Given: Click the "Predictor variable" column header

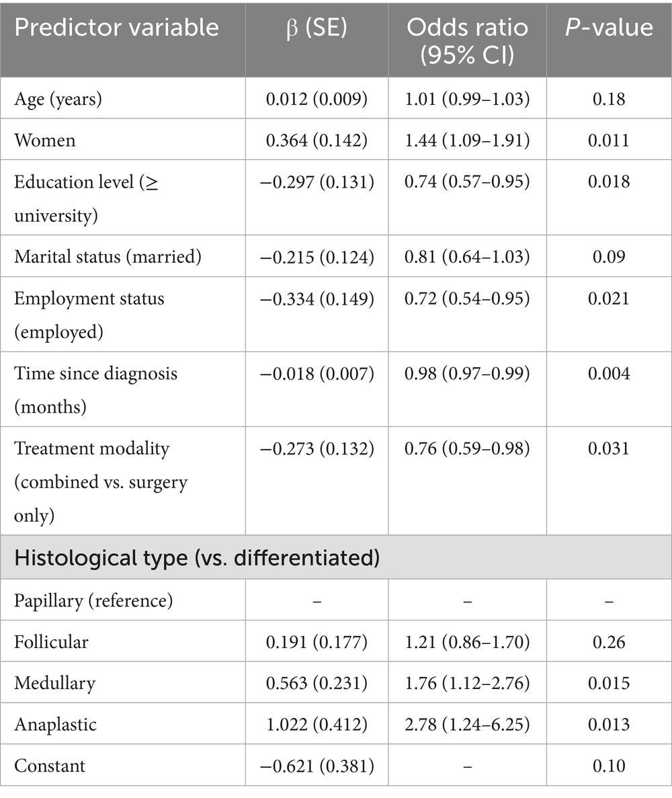Looking at the screenshot, I should pyautogui.click(x=116, y=28).
